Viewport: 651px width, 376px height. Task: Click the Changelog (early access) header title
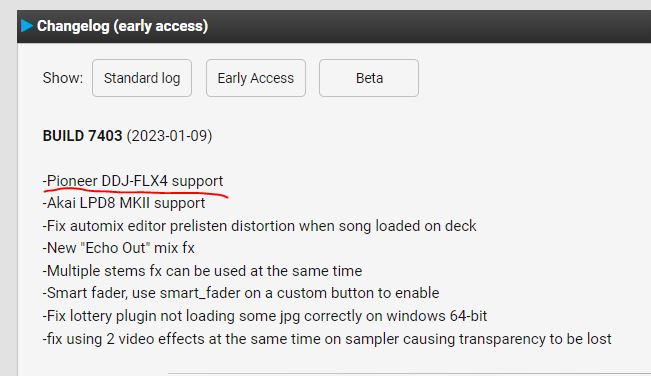(x=122, y=26)
